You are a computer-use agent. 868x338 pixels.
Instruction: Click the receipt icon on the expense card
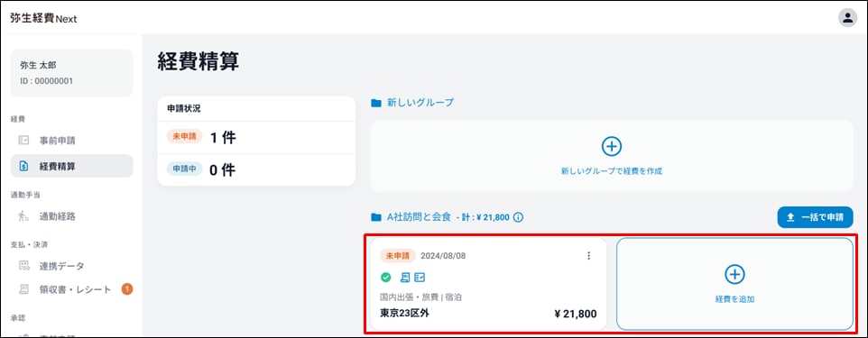pyautogui.click(x=404, y=277)
